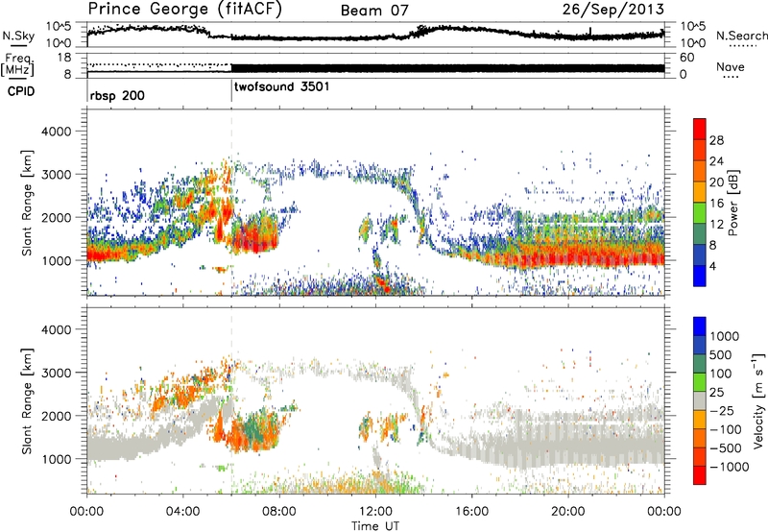This screenshot has height=532, width=768.
Task: Pick the blue top segment of Velocity colorbar
Action: coord(700,326)
